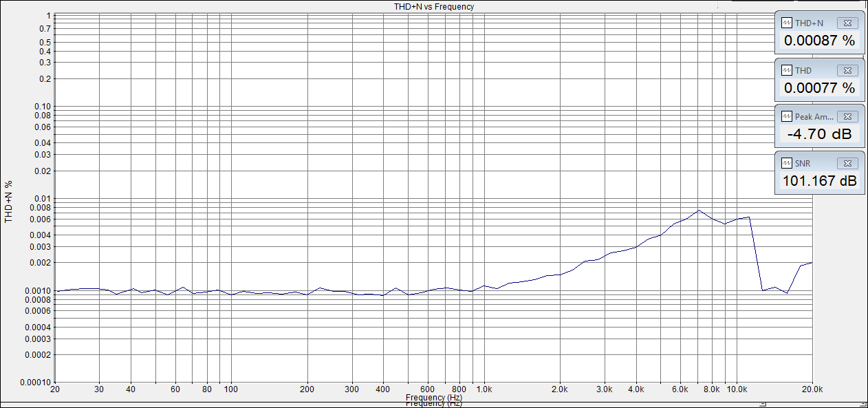
Task: Click the THD+N meter waveform icon
Action: pos(787,23)
